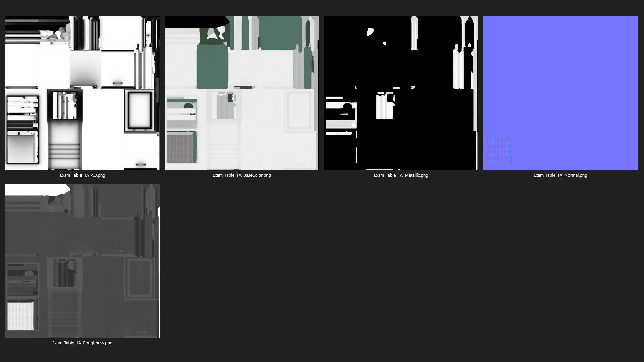
Task: Click white top-left region of Roughness map
Action: click(34, 189)
